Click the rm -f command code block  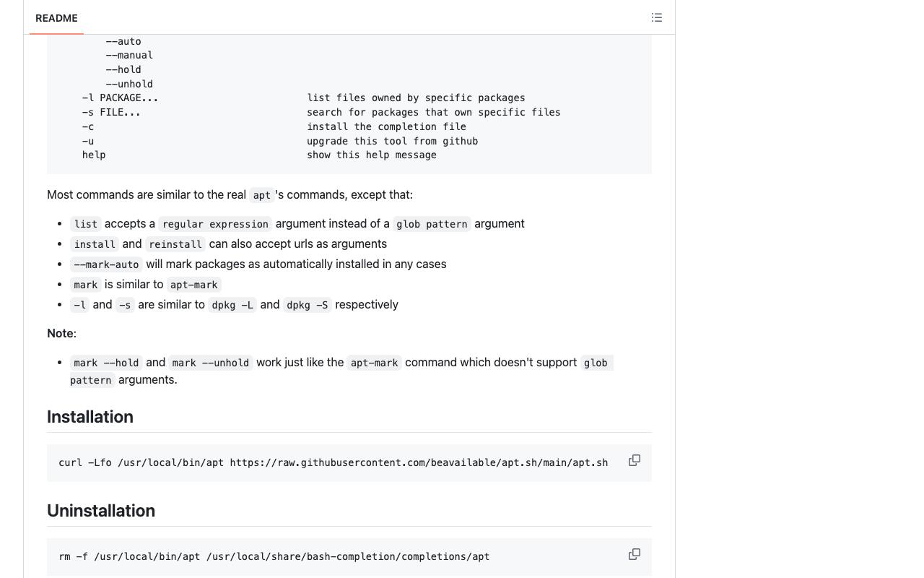[x=349, y=556]
